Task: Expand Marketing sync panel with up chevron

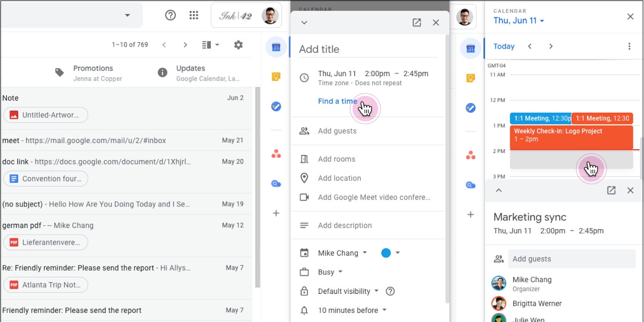Action: (x=499, y=190)
